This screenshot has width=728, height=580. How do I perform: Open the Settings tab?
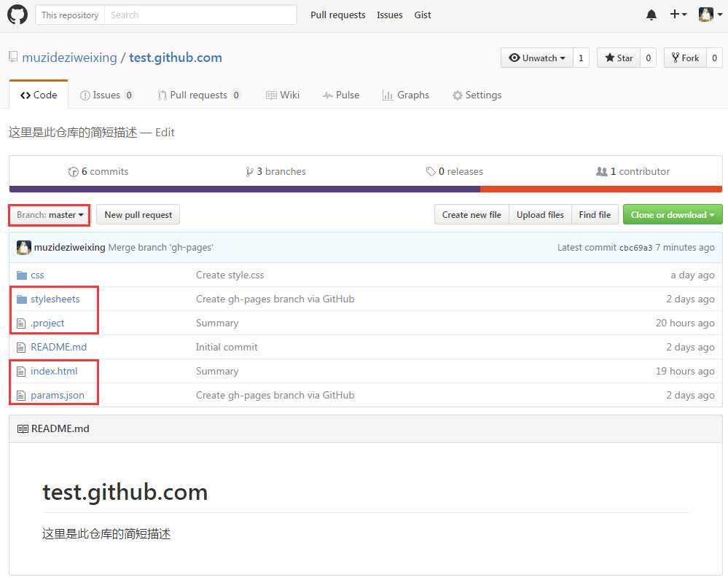click(x=477, y=95)
